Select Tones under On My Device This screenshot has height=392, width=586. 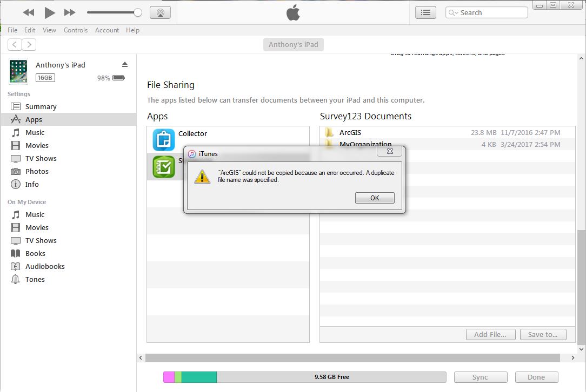point(69,279)
